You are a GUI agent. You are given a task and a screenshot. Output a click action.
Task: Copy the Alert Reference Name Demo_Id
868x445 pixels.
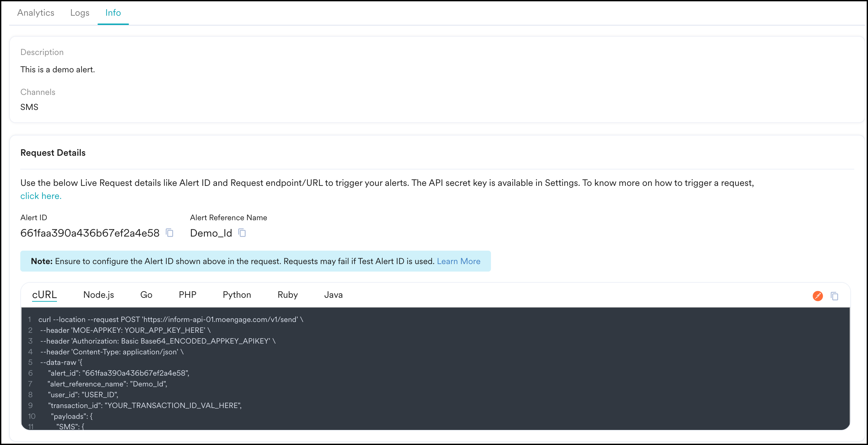point(242,233)
